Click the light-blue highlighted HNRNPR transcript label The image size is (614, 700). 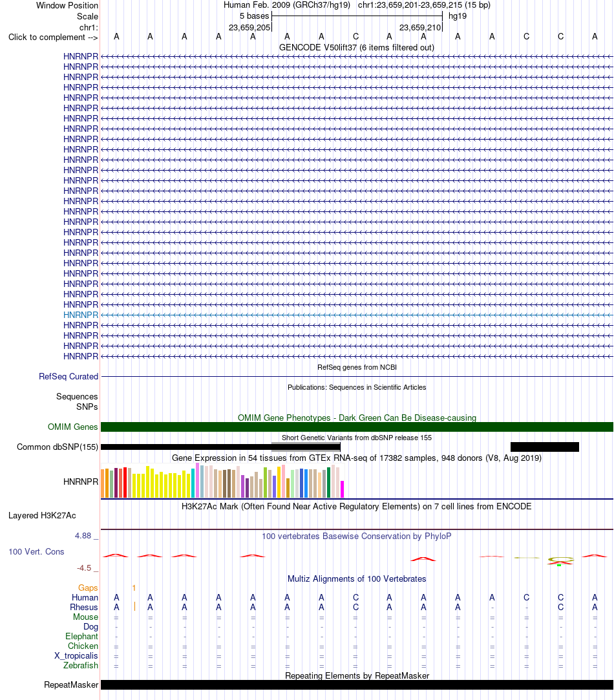[x=80, y=315]
